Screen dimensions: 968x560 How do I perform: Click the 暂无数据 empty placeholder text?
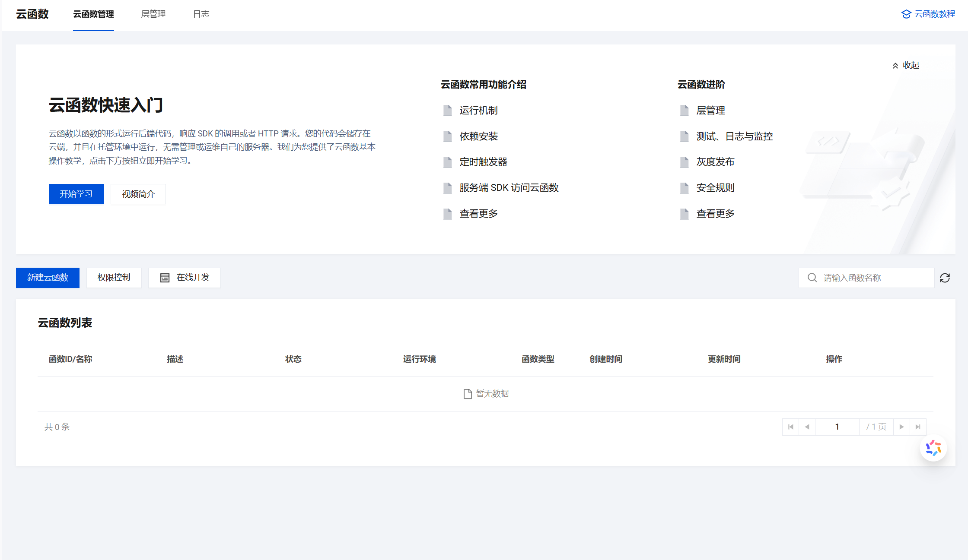(492, 394)
